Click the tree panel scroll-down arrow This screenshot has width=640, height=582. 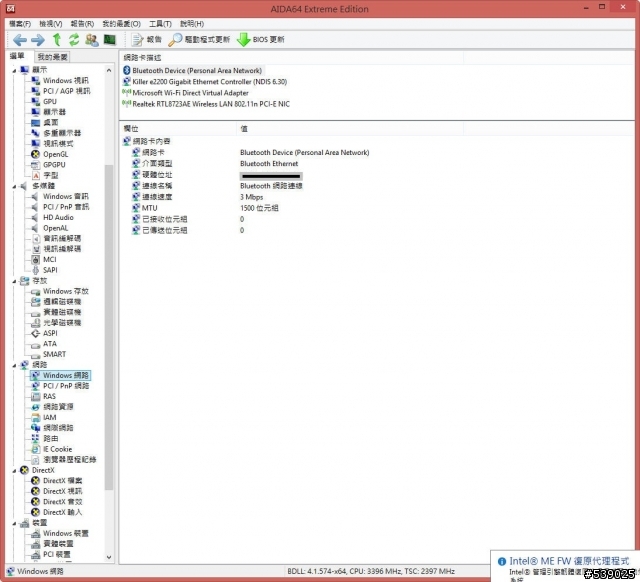click(109, 557)
